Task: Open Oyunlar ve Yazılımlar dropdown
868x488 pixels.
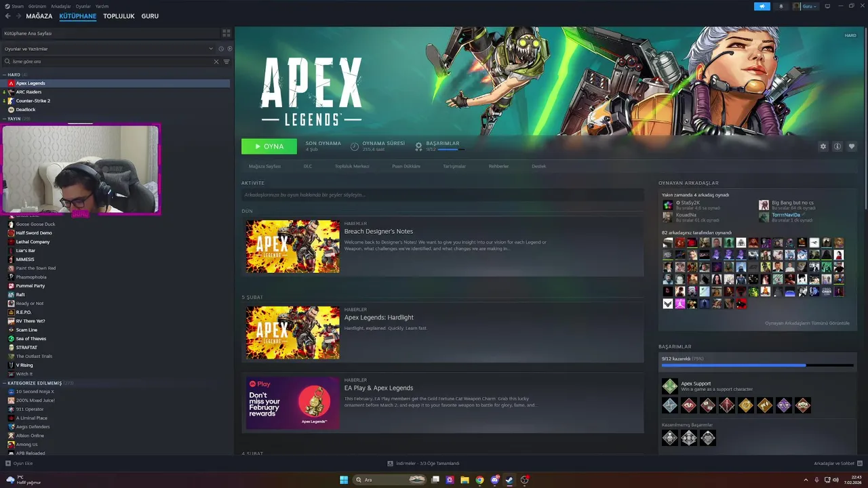Action: (108, 49)
